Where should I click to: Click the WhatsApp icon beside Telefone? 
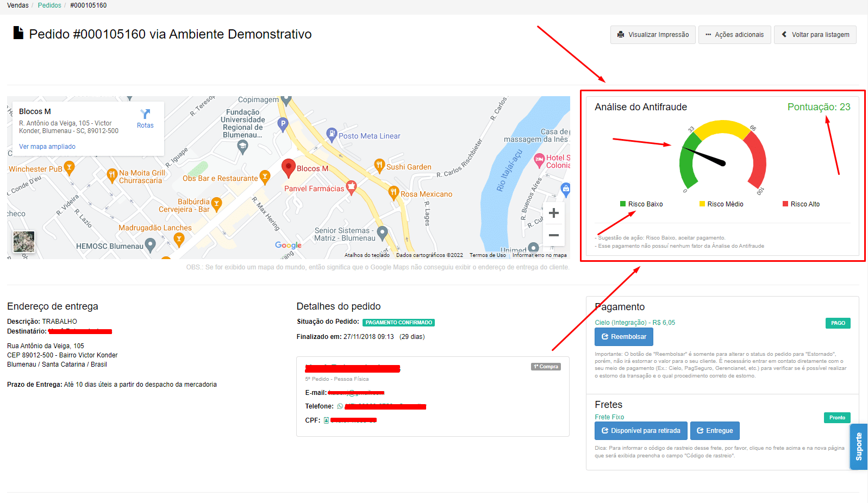coord(340,406)
